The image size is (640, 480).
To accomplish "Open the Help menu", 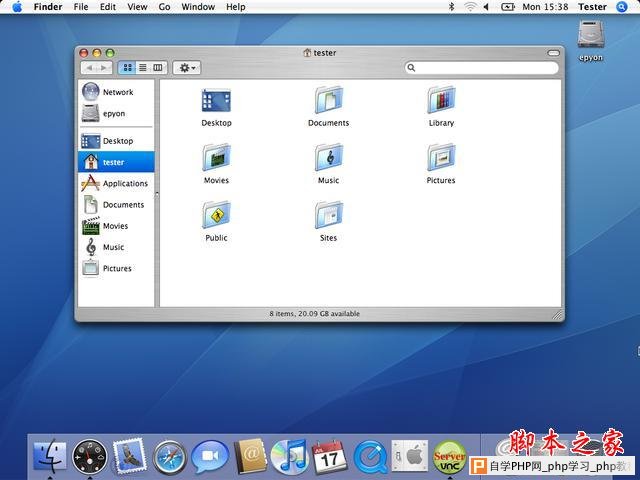I will click(x=236, y=7).
